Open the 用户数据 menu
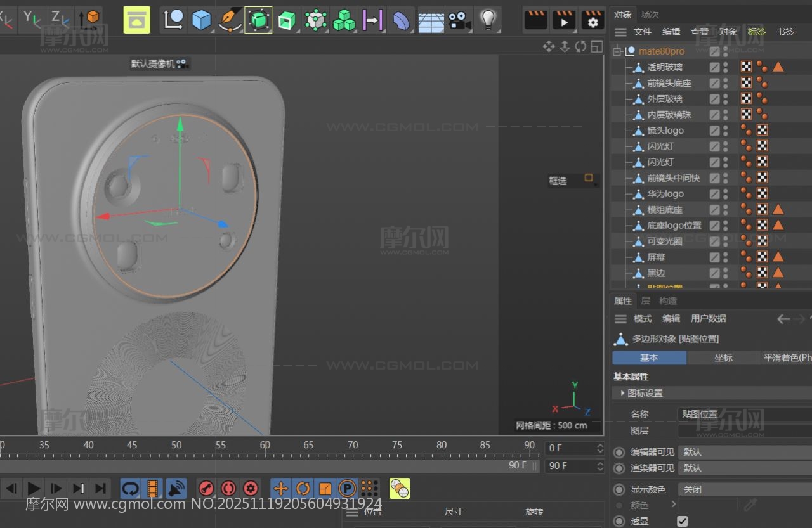The width and height of the screenshot is (812, 528). 708,318
